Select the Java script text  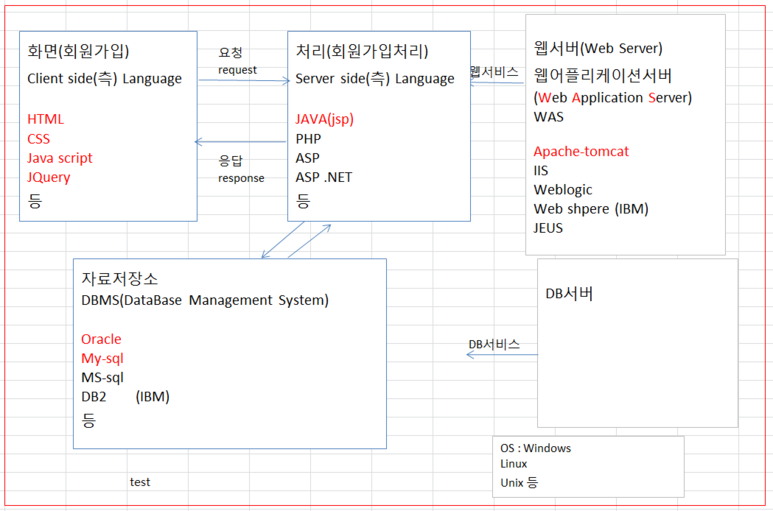(x=60, y=158)
